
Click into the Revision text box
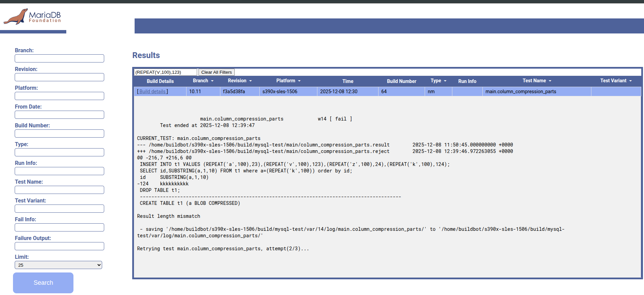click(59, 77)
